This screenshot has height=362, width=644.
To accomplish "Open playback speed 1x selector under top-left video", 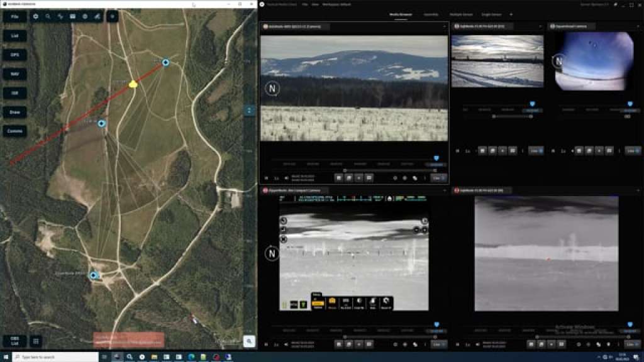I will pos(276,178).
